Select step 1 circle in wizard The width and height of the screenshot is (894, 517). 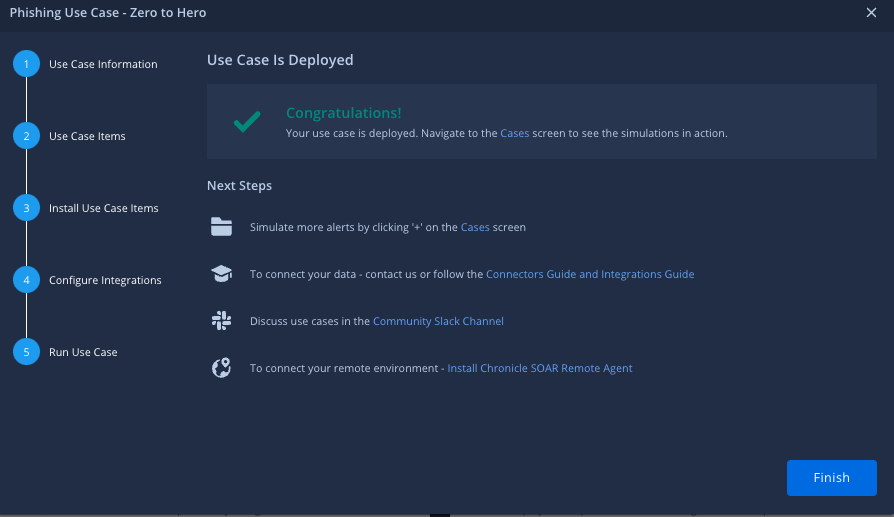(x=26, y=64)
